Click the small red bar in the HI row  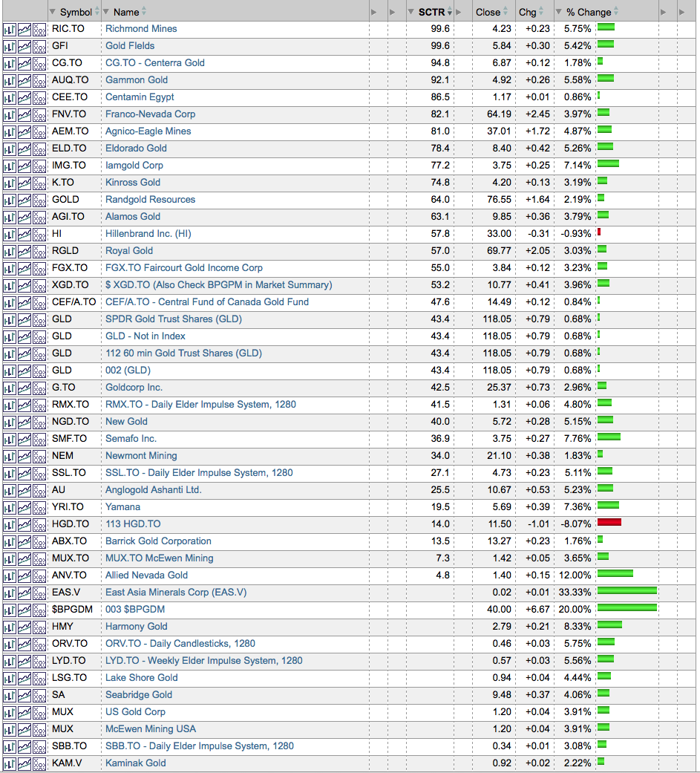pyautogui.click(x=599, y=232)
